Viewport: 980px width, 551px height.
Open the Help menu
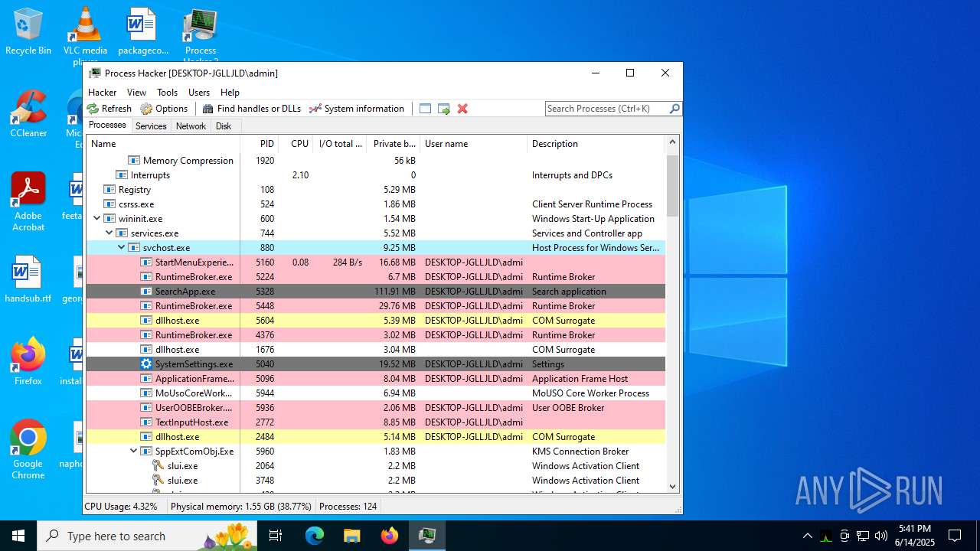click(x=230, y=92)
